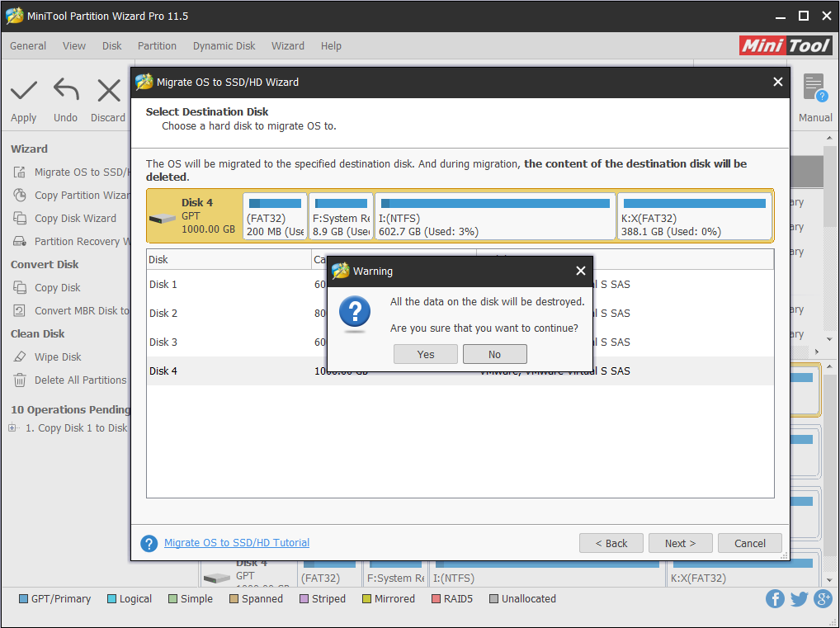Click the tutorial help question icon
Image resolution: width=840 pixels, height=628 pixels.
click(149, 543)
